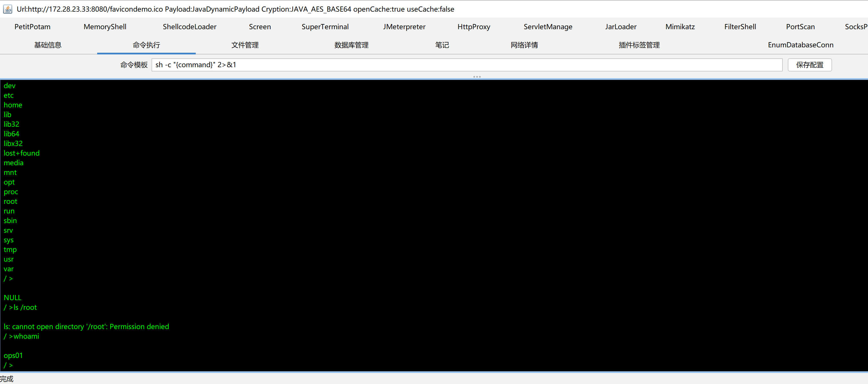This screenshot has height=384, width=868.
Task: Click the Java app icon in title bar
Action: [x=7, y=9]
